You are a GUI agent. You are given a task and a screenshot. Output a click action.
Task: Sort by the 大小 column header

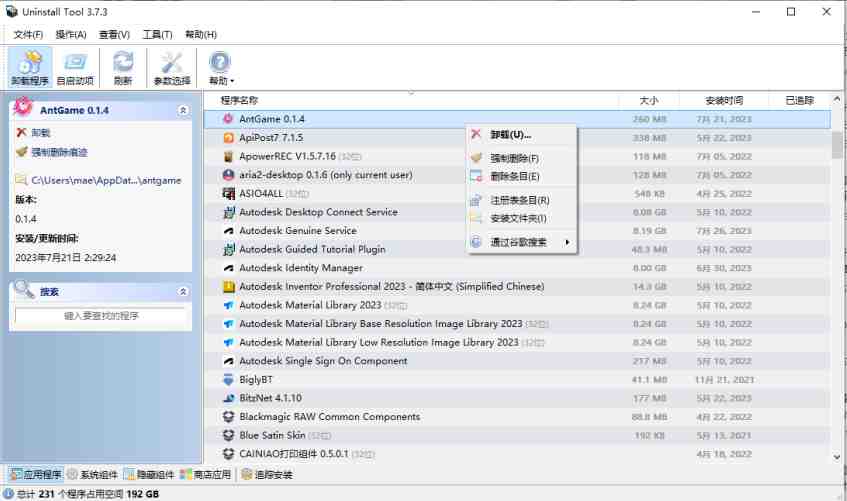click(x=649, y=101)
